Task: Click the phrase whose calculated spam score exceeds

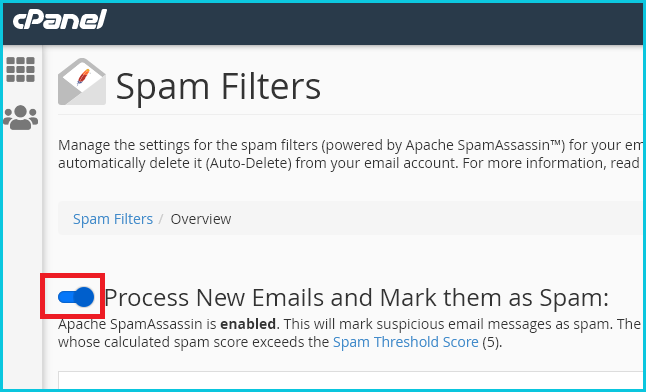Action: coord(193,342)
